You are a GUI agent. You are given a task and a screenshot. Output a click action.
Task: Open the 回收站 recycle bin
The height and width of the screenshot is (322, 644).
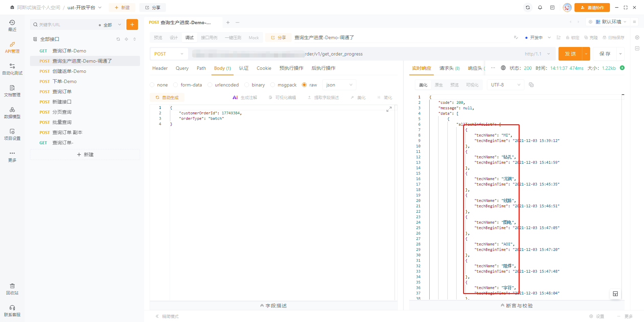coord(12,289)
